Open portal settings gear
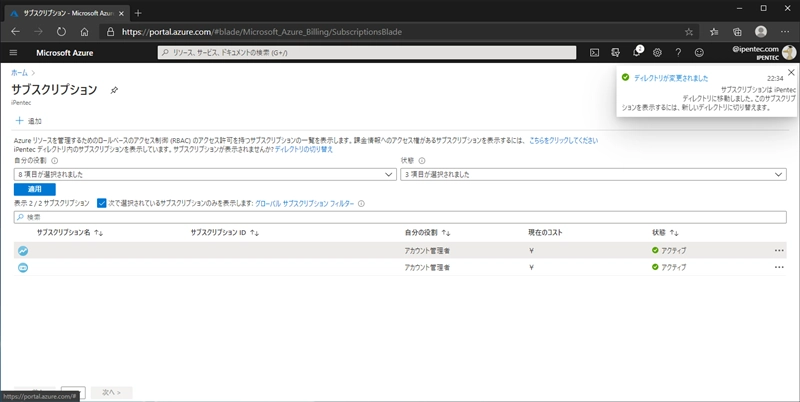 657,53
